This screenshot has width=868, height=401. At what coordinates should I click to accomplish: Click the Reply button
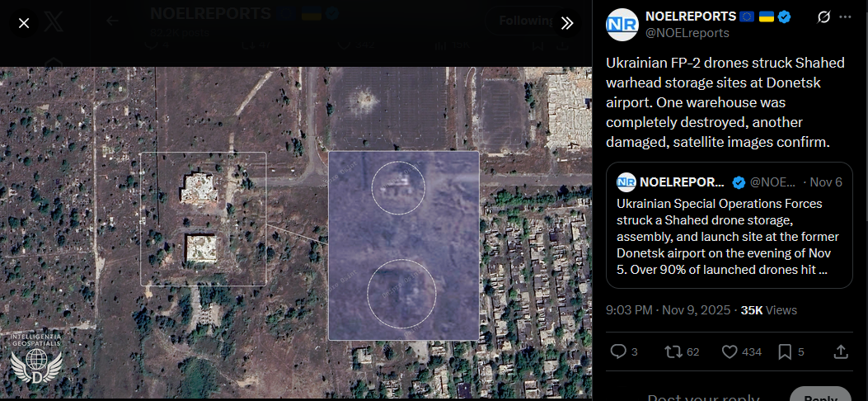(820, 396)
